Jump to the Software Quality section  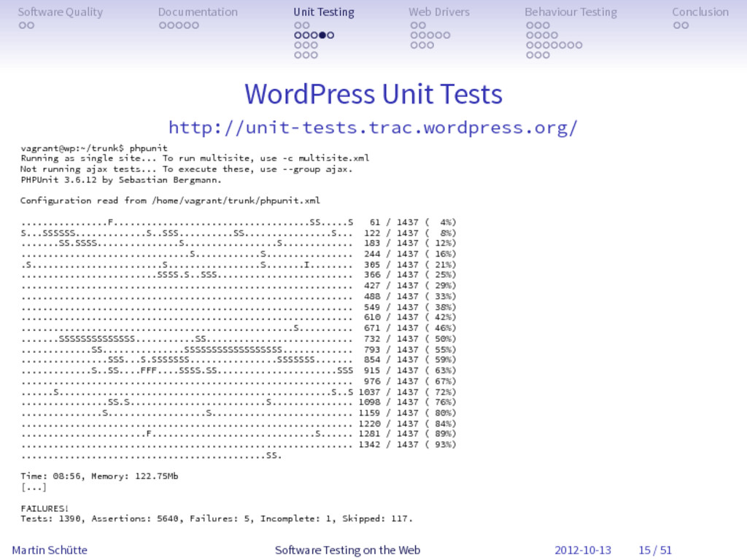coord(61,12)
